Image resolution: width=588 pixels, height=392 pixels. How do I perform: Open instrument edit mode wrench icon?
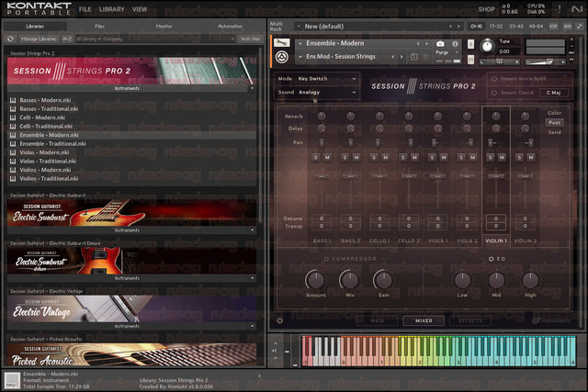282,43
